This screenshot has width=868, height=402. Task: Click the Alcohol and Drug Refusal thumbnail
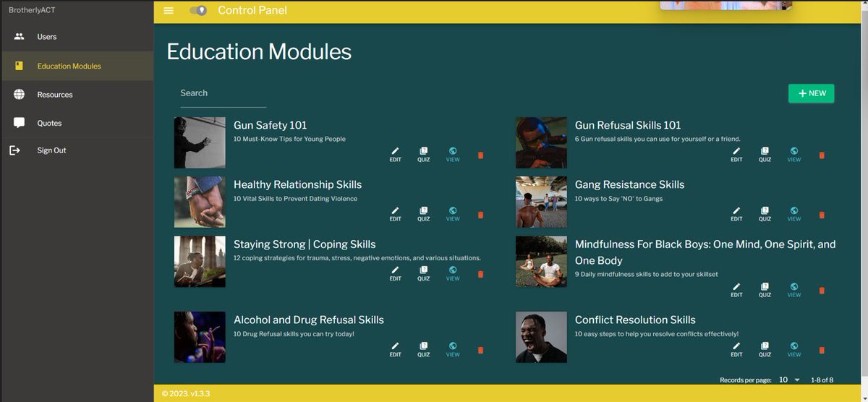pyautogui.click(x=200, y=337)
